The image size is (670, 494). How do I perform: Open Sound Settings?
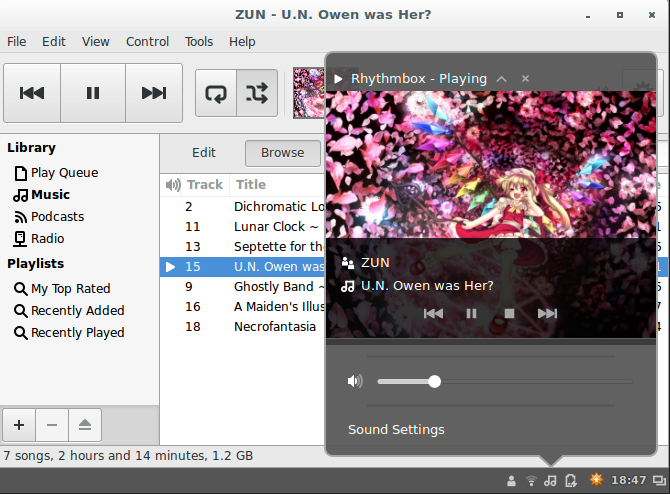click(x=396, y=429)
